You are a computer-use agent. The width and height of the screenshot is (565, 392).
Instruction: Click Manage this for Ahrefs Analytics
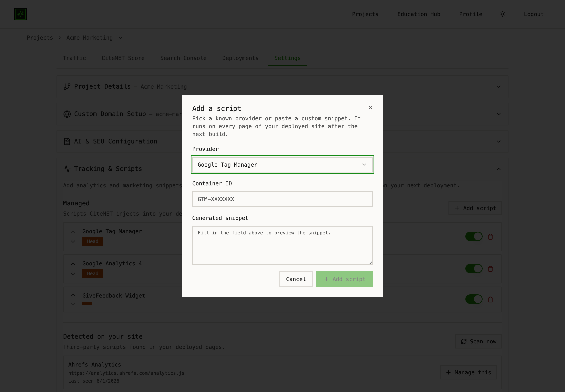(468, 372)
